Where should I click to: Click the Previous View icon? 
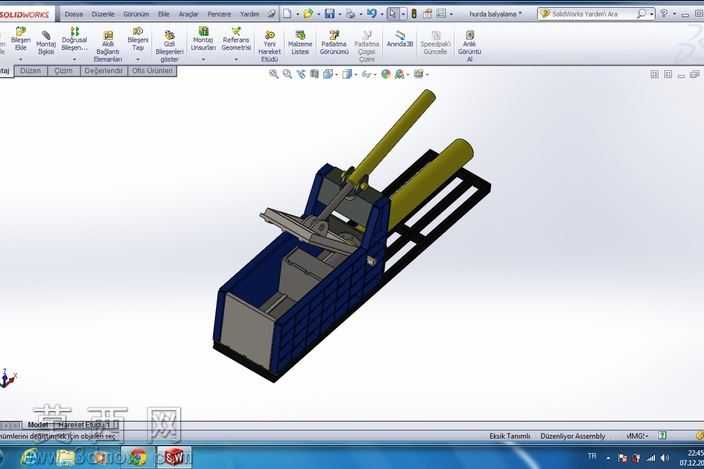(301, 74)
